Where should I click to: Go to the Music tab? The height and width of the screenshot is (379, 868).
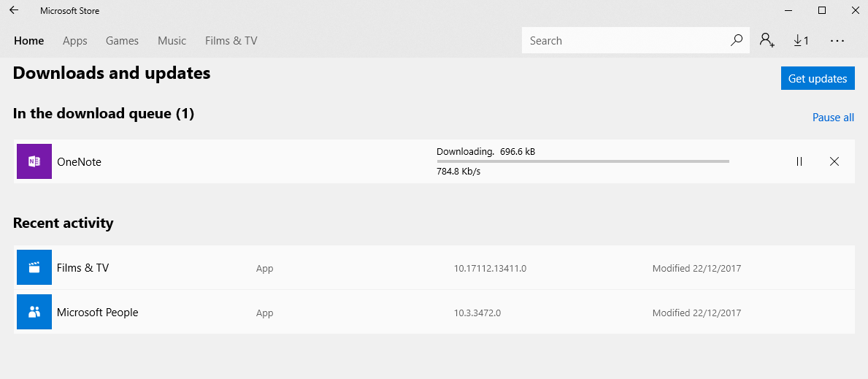[x=172, y=41]
